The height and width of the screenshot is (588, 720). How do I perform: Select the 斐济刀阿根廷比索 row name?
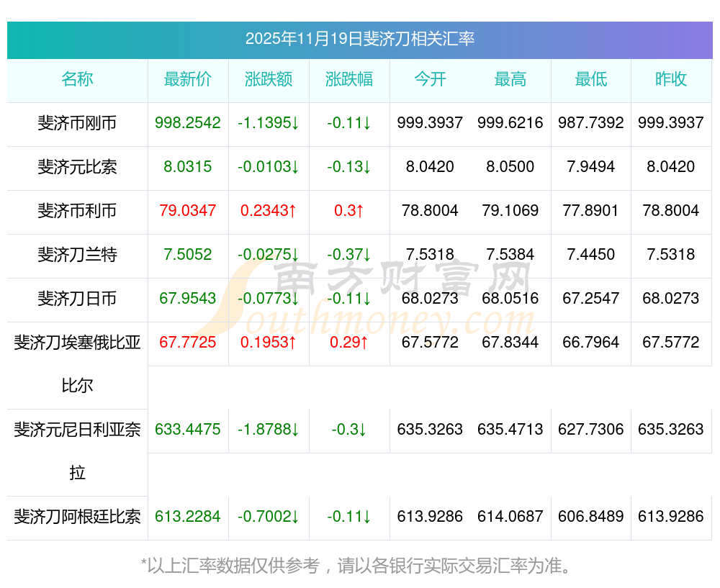[x=77, y=517]
